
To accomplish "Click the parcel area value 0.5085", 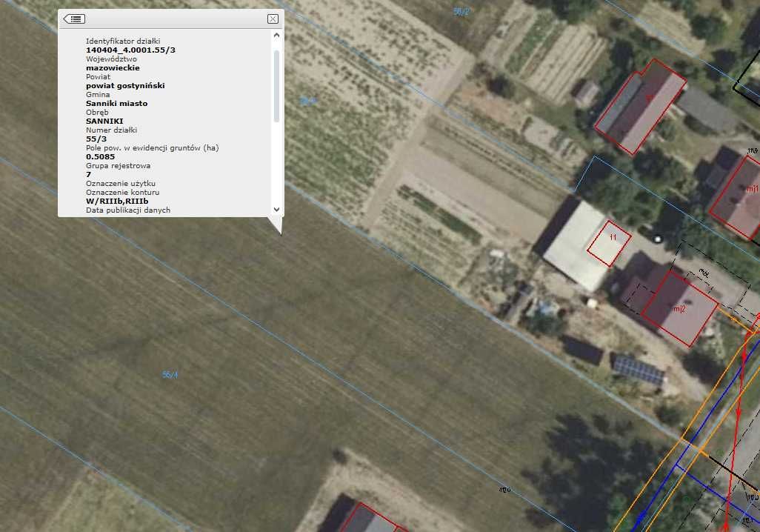I will click(x=100, y=156).
